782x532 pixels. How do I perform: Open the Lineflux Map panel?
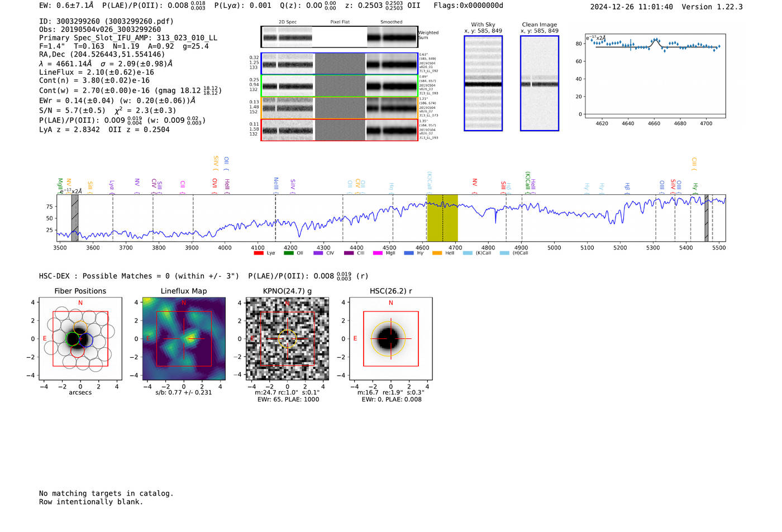pyautogui.click(x=184, y=338)
